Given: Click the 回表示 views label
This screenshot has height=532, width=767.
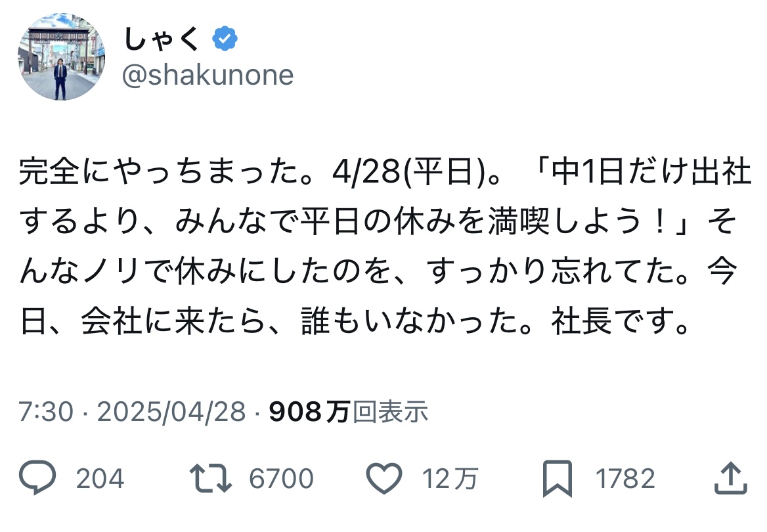Looking at the screenshot, I should (x=390, y=412).
